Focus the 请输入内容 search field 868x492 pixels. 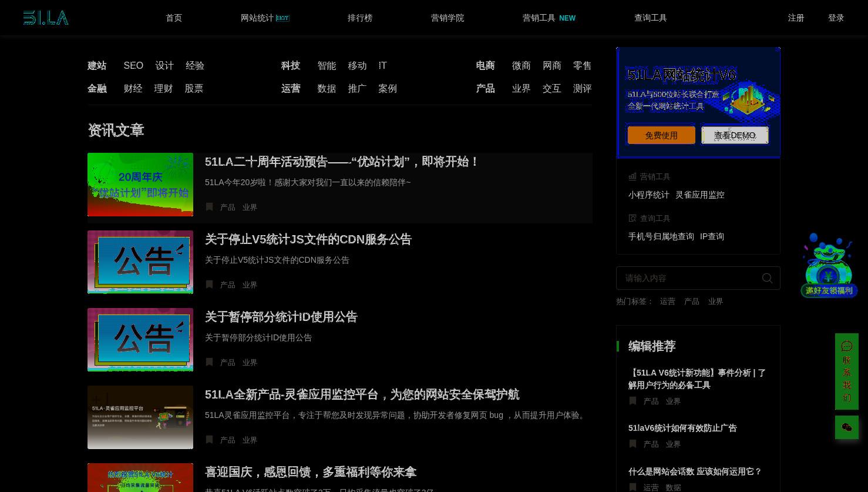698,278
